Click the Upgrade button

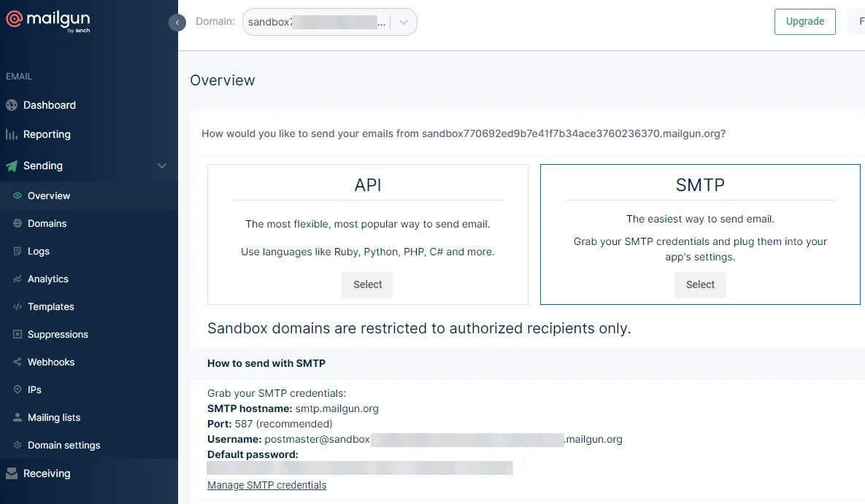coord(804,22)
